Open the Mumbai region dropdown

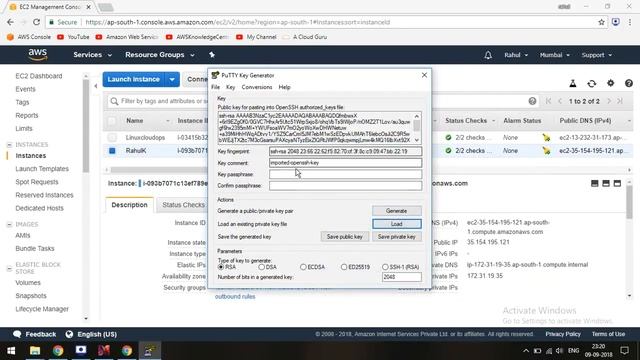click(555, 55)
